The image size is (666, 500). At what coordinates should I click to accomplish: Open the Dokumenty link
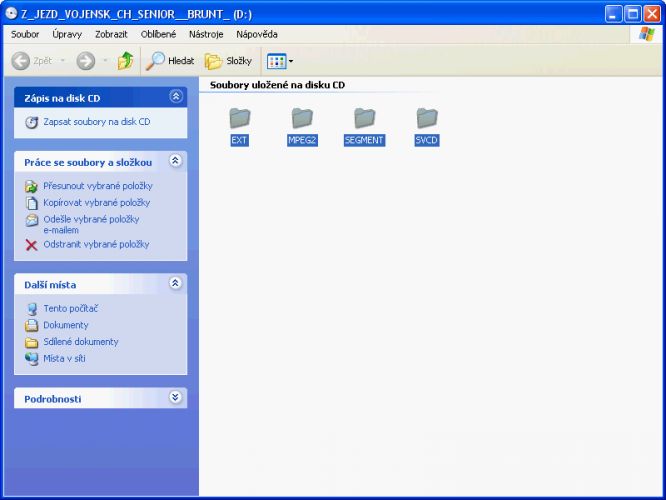click(66, 325)
